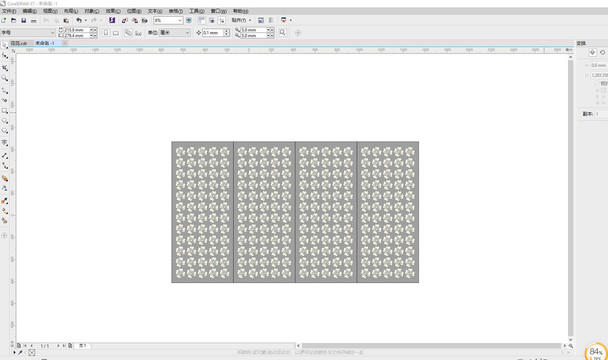Select the Rectangle tool
This screenshot has height=360, width=608.
(x=5, y=111)
